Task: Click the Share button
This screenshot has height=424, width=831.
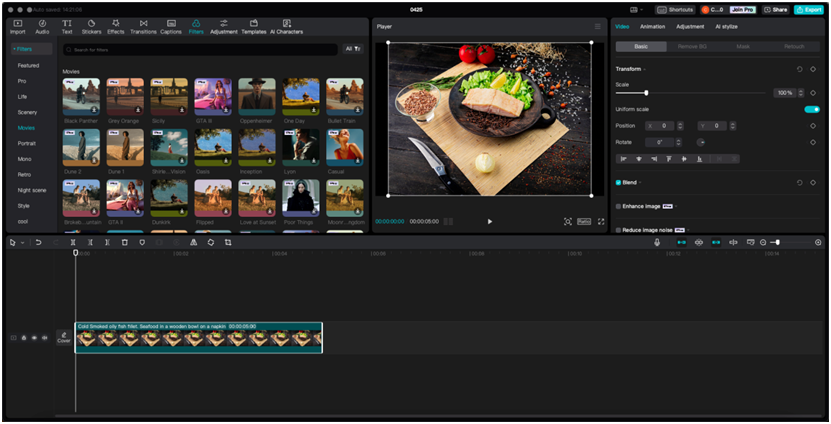Action: pos(775,9)
